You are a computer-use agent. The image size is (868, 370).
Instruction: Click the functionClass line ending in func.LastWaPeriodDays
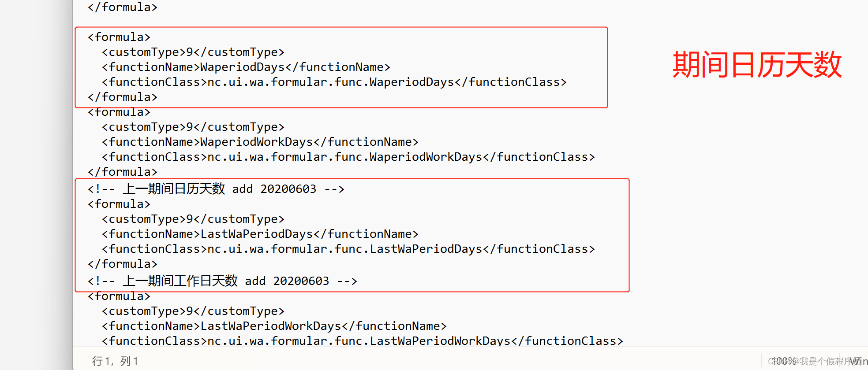(348, 249)
